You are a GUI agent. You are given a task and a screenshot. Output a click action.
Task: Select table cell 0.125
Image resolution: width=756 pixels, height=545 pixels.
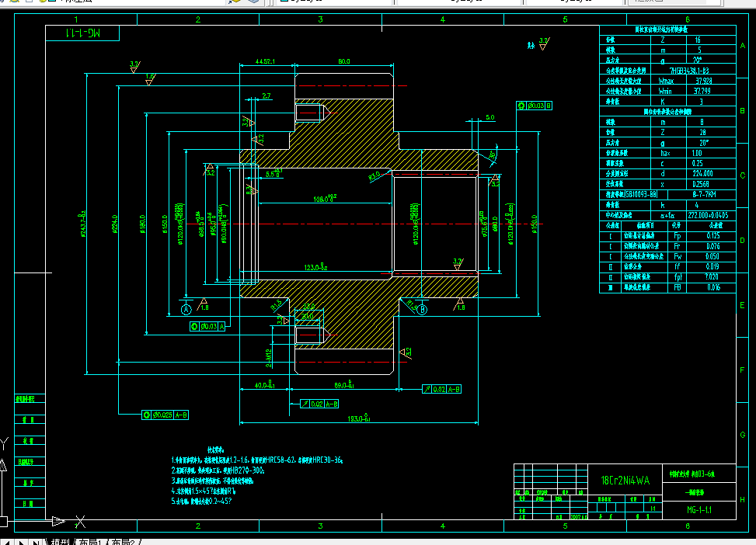coord(712,236)
